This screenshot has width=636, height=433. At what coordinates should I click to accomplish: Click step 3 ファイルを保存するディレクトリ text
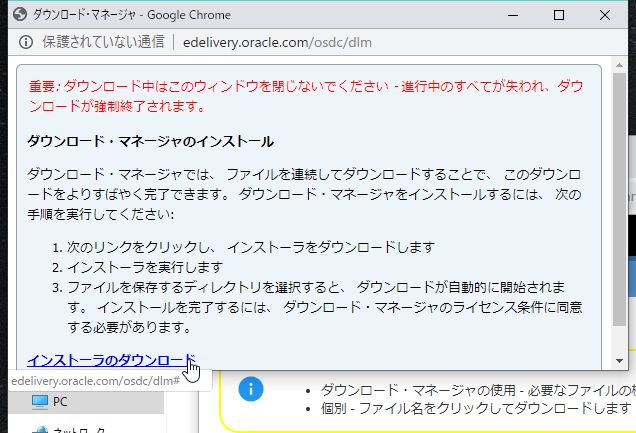tap(324, 307)
